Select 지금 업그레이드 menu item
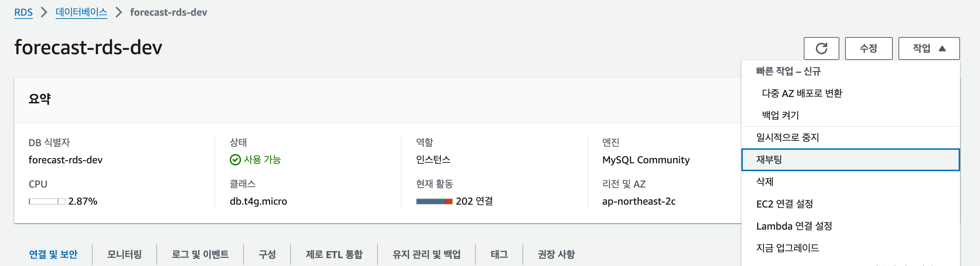Viewport: 980px width, 266px height. [x=850, y=248]
